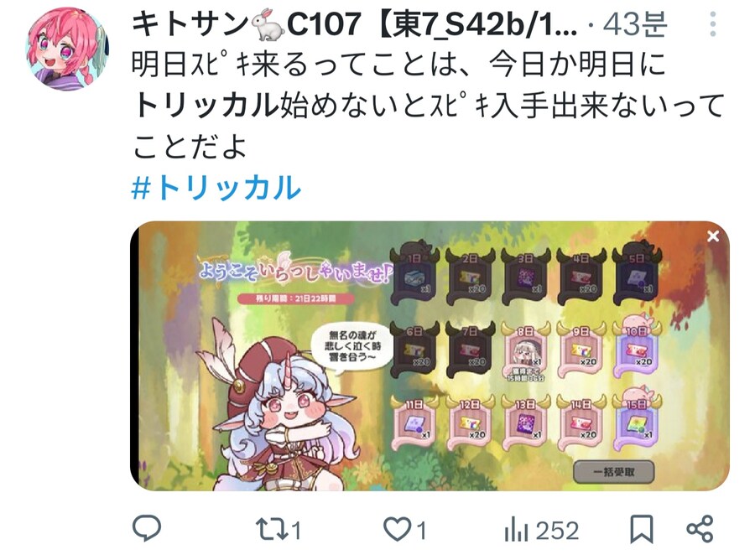The image size is (755, 560).
Task: Select the 1日 reward tile
Action: click(x=415, y=276)
